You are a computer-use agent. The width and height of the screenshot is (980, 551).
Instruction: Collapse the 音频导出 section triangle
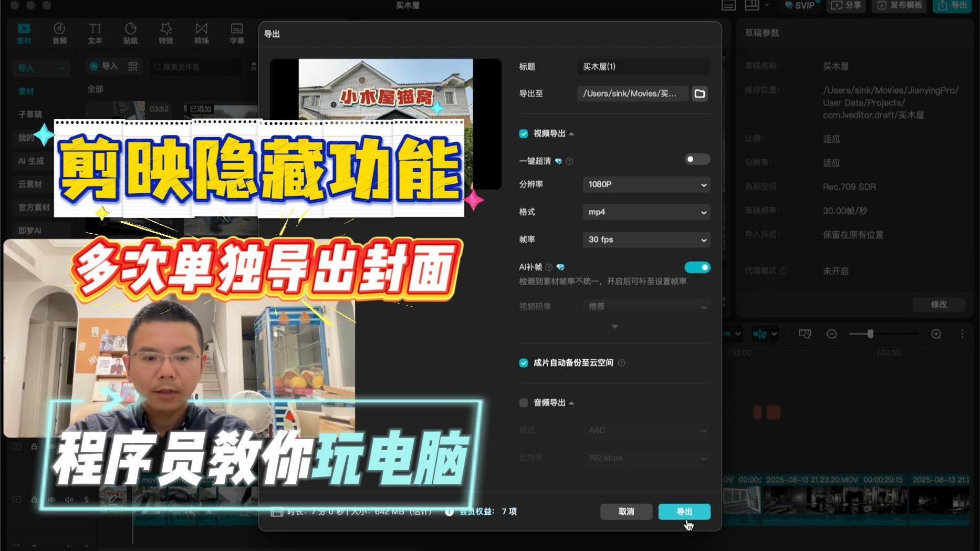(571, 403)
